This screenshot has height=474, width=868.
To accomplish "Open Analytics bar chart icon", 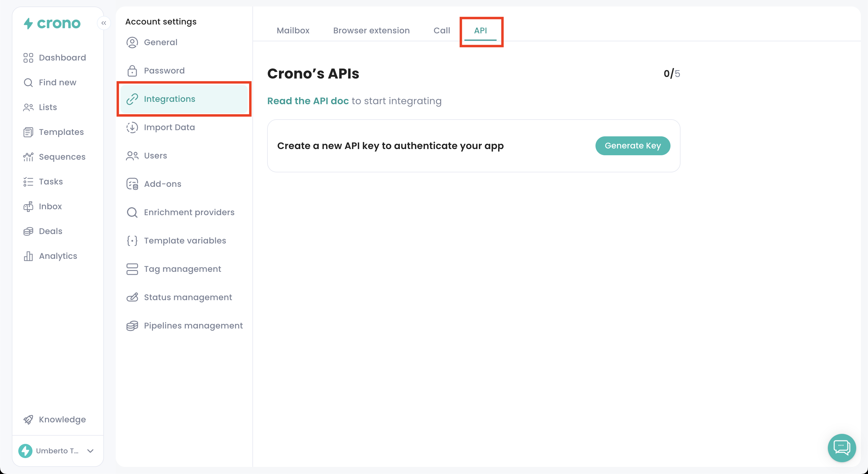I will [x=28, y=256].
